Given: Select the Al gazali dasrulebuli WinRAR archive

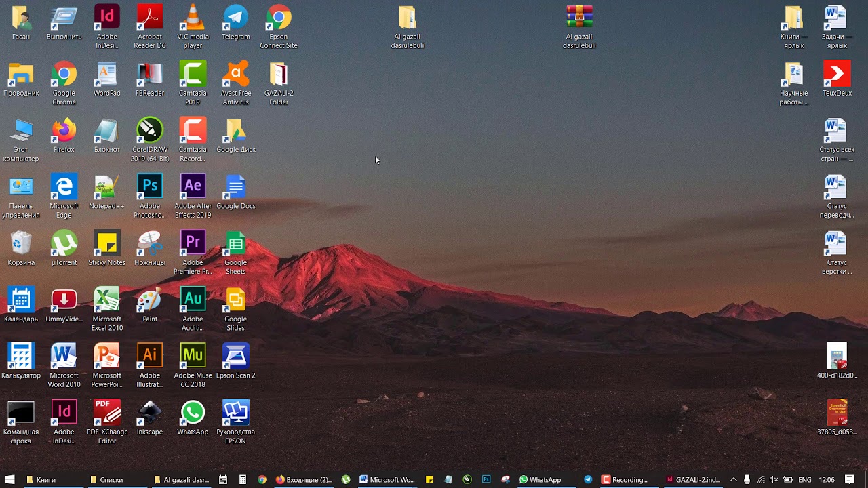Looking at the screenshot, I should pyautogui.click(x=579, y=27).
